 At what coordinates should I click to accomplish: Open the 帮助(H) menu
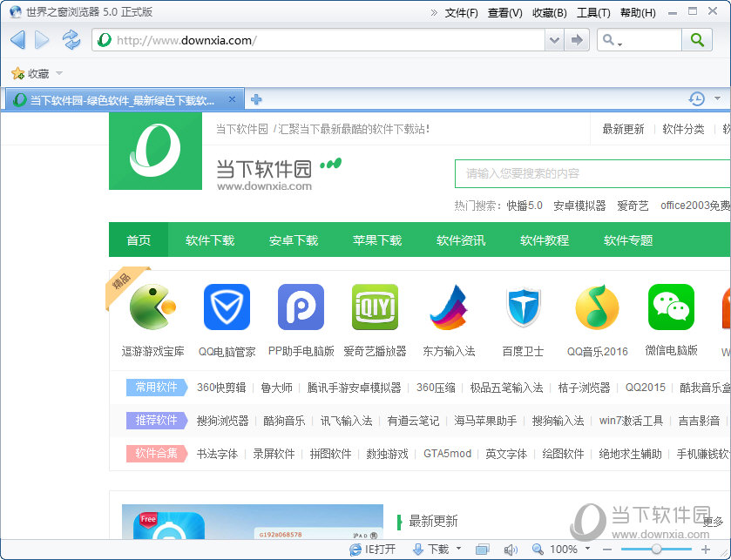click(x=638, y=12)
